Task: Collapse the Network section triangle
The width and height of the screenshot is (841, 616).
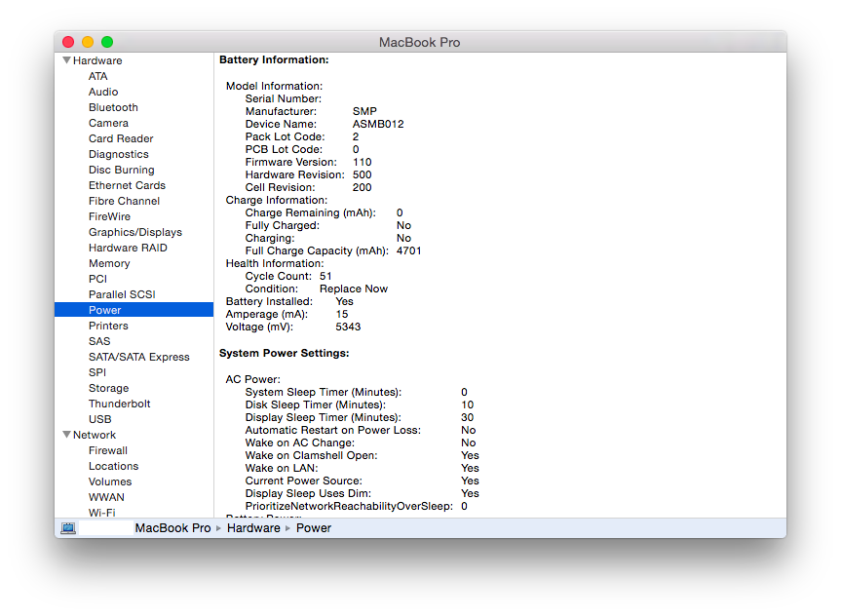Action: (x=66, y=434)
